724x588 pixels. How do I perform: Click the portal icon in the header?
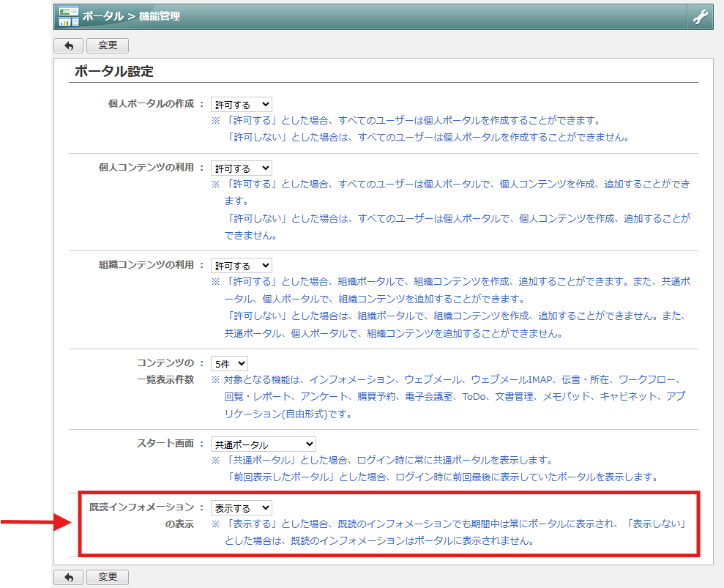[68, 17]
